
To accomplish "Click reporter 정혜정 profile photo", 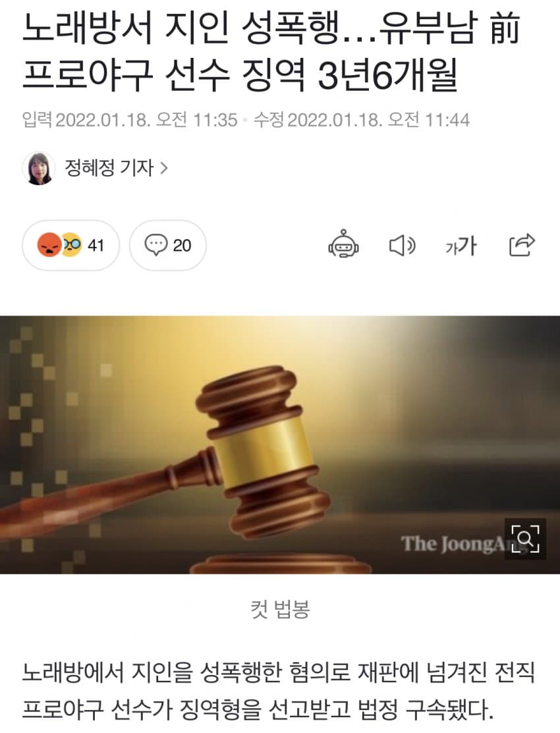I will [39, 168].
